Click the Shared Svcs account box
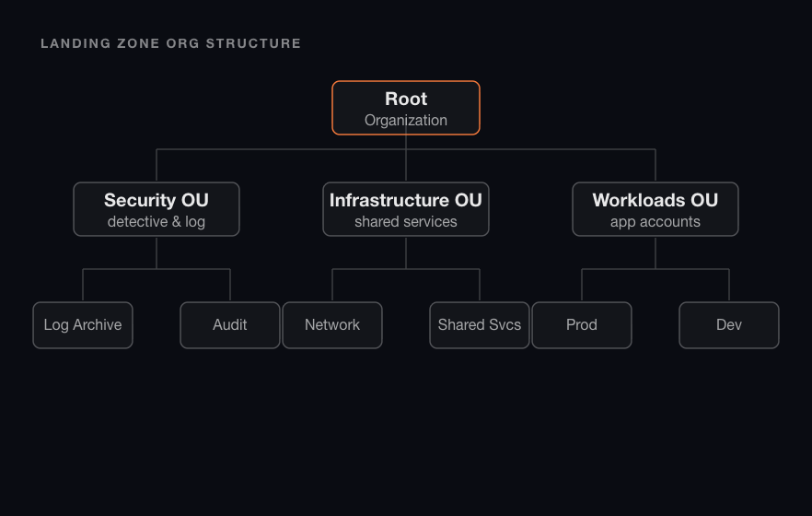 pos(480,325)
